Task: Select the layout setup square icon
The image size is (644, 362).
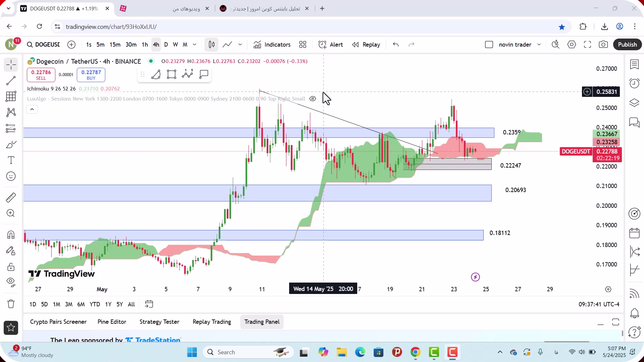Action: [x=489, y=45]
